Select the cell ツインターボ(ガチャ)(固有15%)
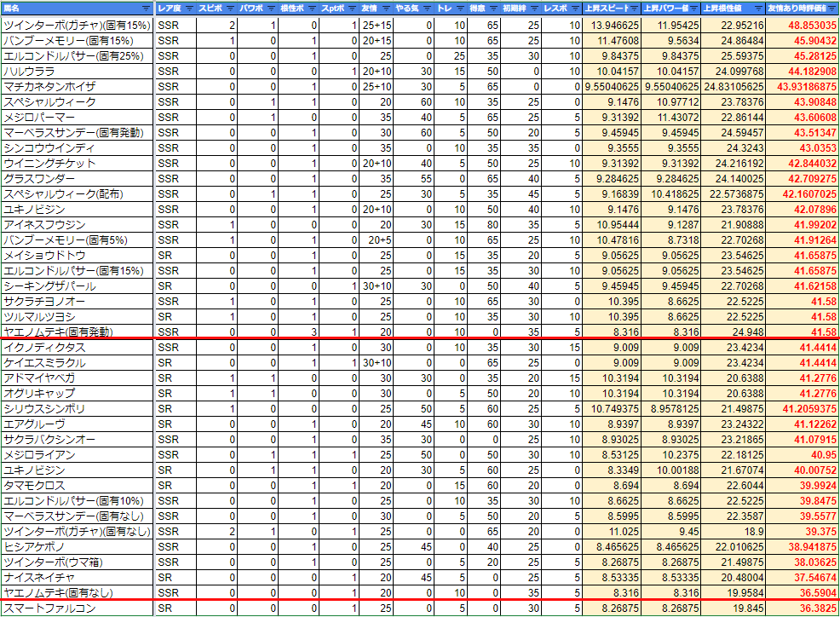This screenshot has width=840, height=617. tap(78, 26)
